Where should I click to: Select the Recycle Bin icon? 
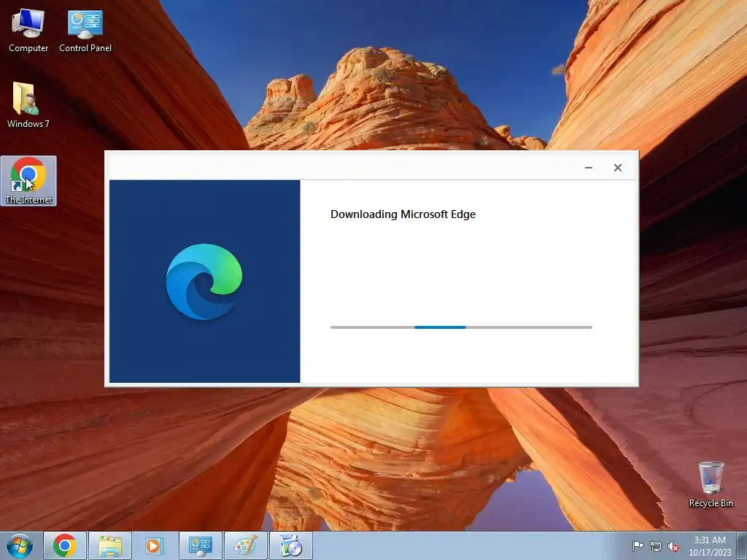pos(711,484)
